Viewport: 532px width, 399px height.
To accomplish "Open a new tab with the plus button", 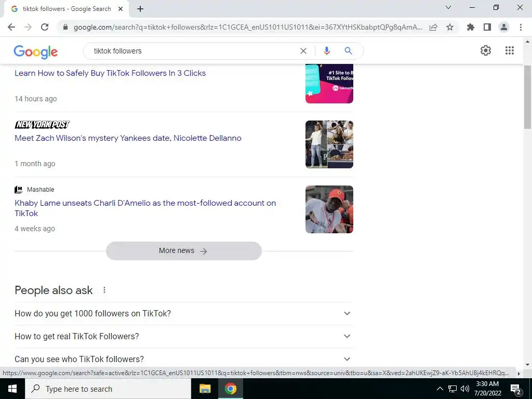I will coord(140,9).
